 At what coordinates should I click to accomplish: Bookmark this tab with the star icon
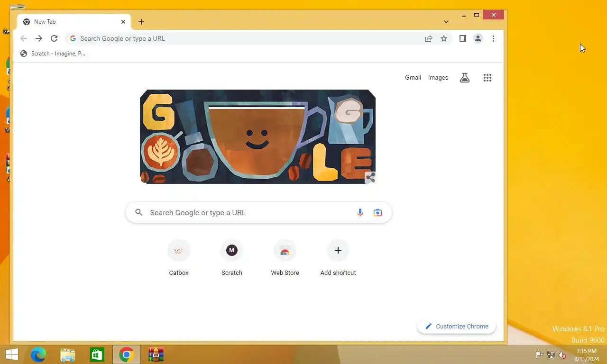point(444,38)
